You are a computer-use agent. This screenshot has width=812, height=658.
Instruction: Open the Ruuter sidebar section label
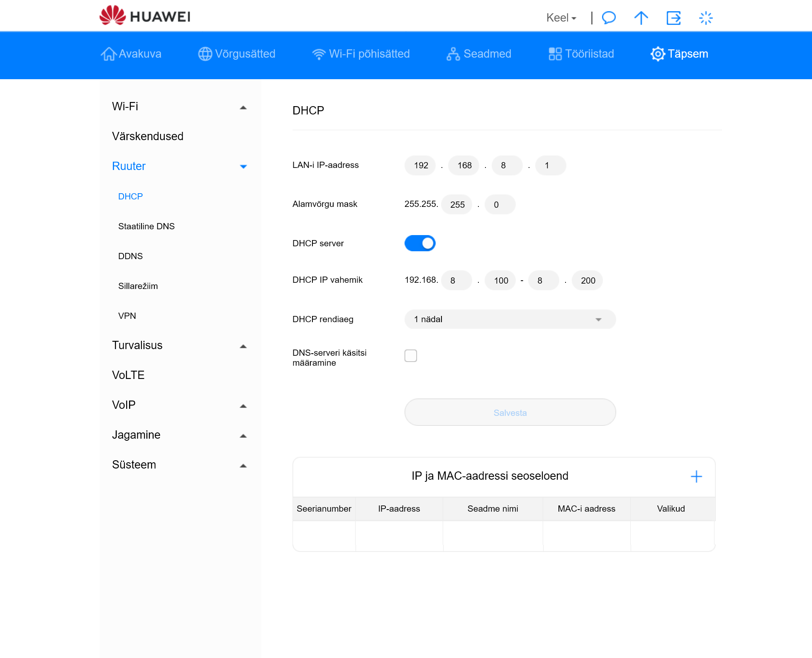pyautogui.click(x=129, y=166)
